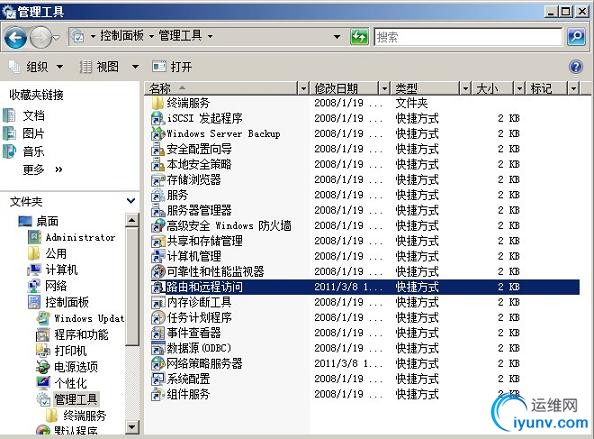Click the Forward navigation arrow
The height and width of the screenshot is (439, 594).
click(40, 37)
